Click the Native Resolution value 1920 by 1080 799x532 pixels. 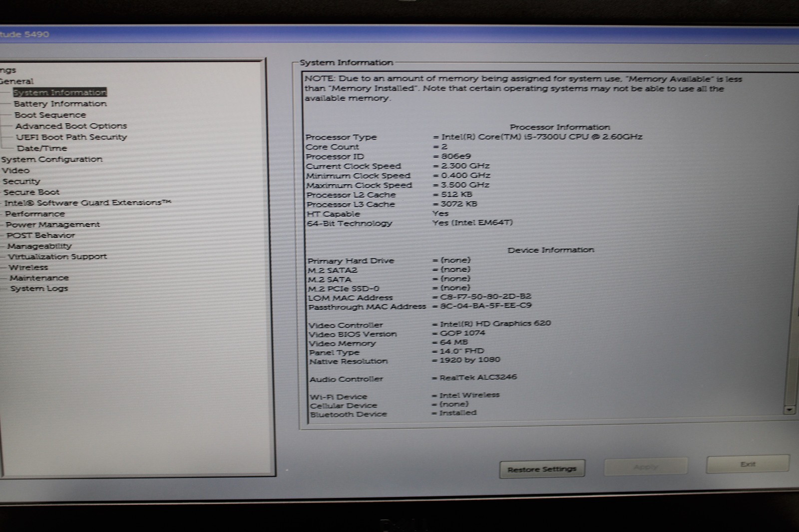pyautogui.click(x=469, y=360)
